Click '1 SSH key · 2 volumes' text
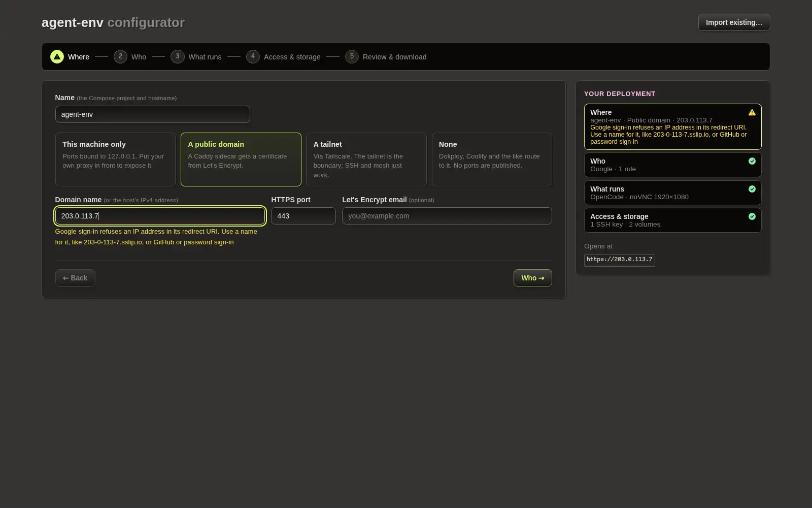 click(x=625, y=225)
